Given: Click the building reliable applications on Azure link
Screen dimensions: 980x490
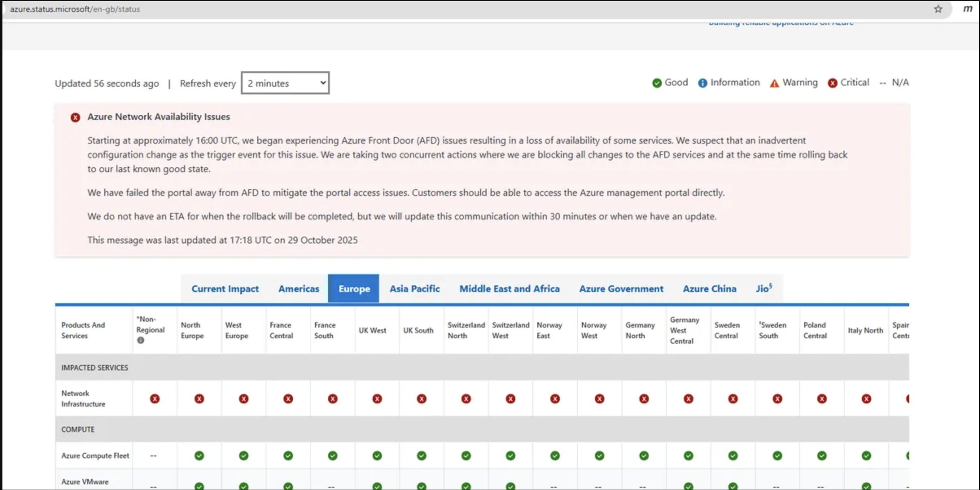Looking at the screenshot, I should point(781,24).
